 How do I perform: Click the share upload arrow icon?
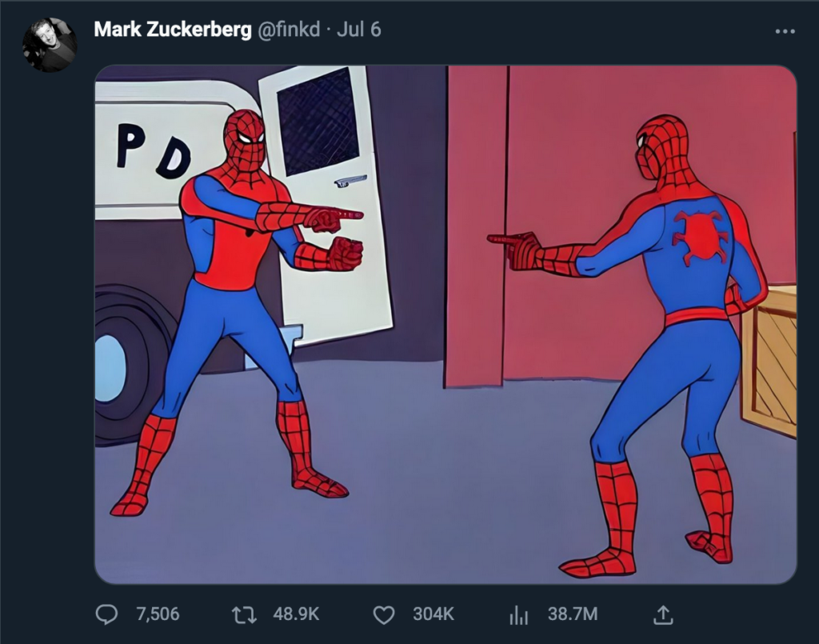(663, 614)
